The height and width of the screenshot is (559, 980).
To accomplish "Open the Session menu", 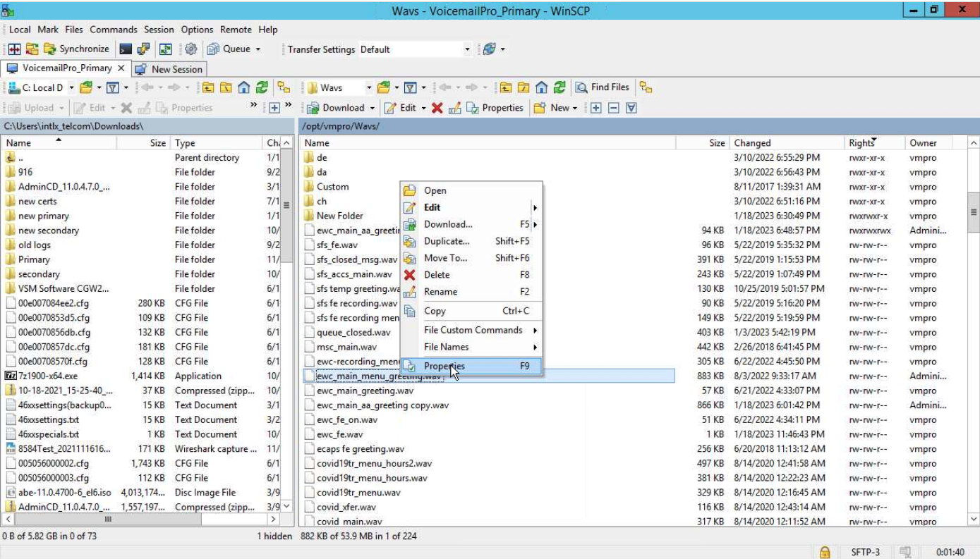I will 159,30.
